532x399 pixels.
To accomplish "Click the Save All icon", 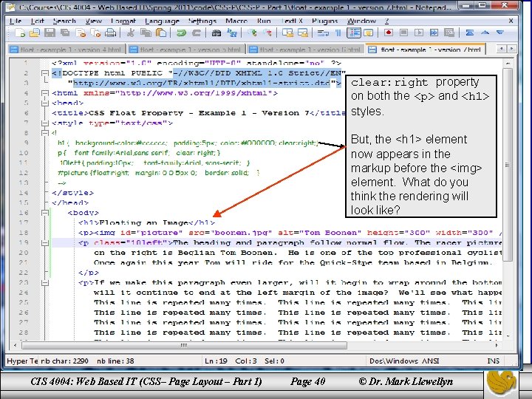I will 65,33.
